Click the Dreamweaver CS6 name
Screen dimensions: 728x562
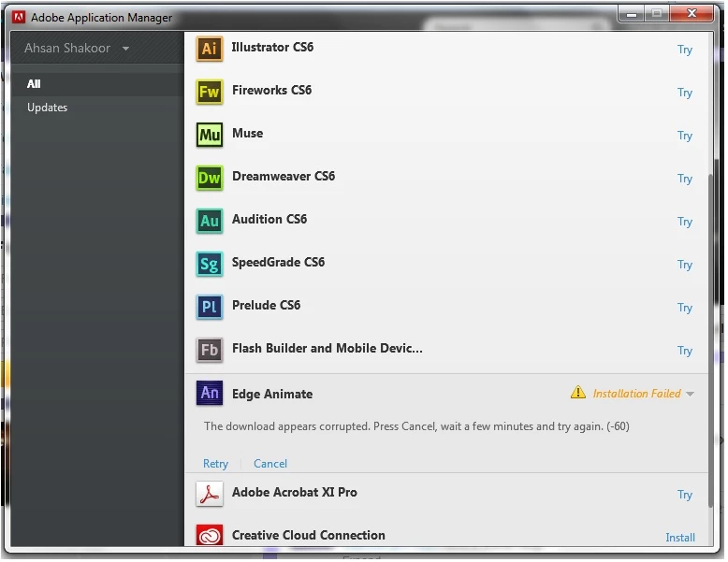pos(284,177)
